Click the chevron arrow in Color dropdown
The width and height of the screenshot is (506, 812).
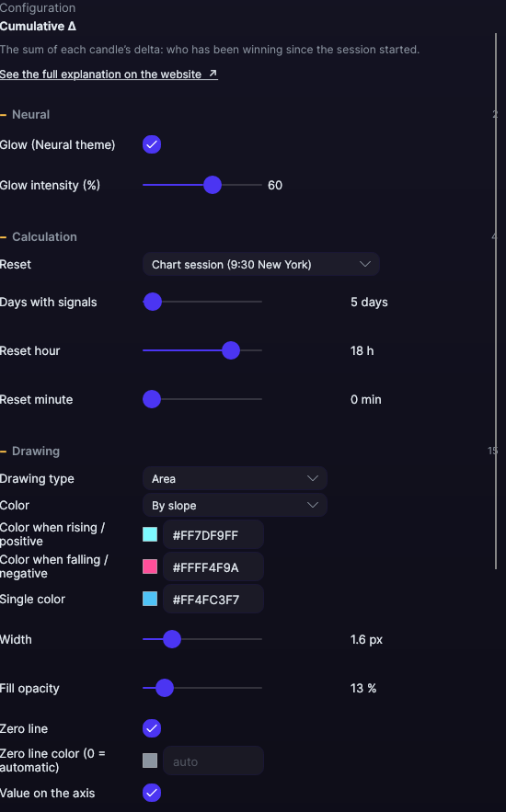coord(313,506)
